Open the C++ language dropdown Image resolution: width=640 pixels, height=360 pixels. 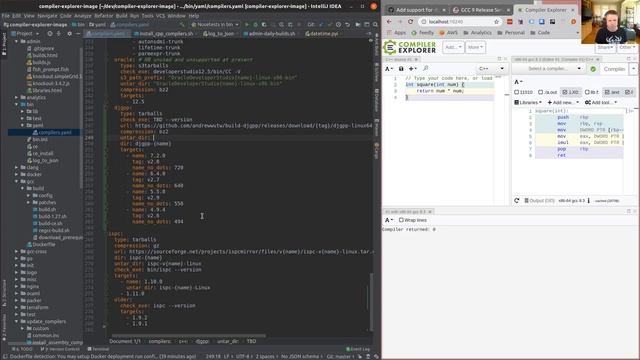(x=491, y=69)
